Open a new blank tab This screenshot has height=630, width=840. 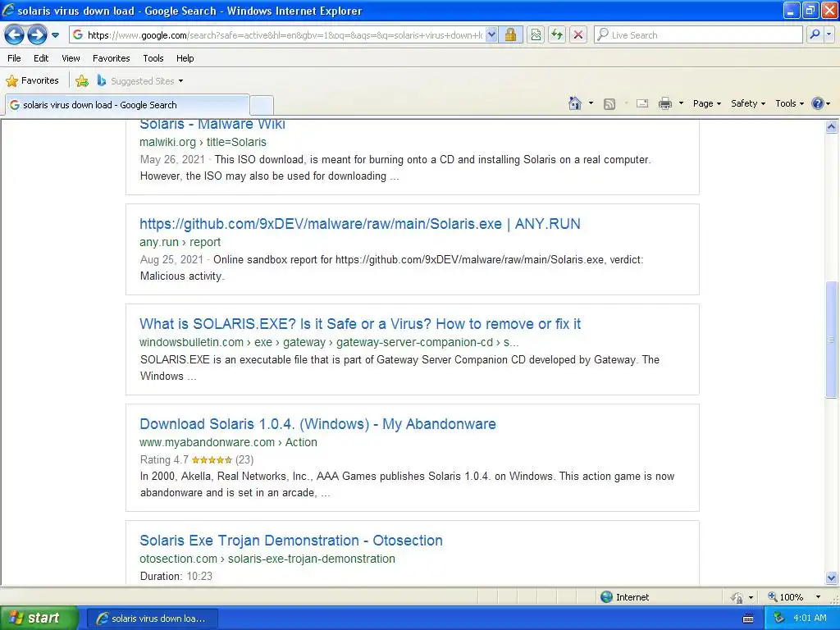point(262,105)
